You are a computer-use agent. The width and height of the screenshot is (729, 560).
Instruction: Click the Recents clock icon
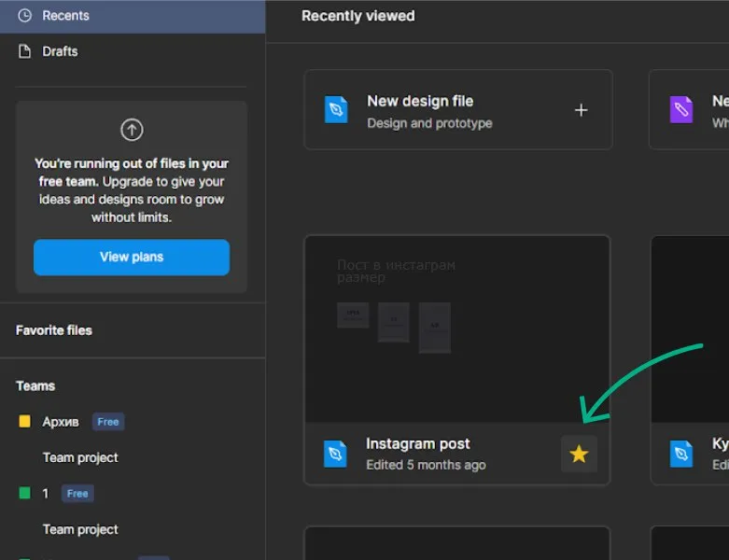pyautogui.click(x=24, y=16)
